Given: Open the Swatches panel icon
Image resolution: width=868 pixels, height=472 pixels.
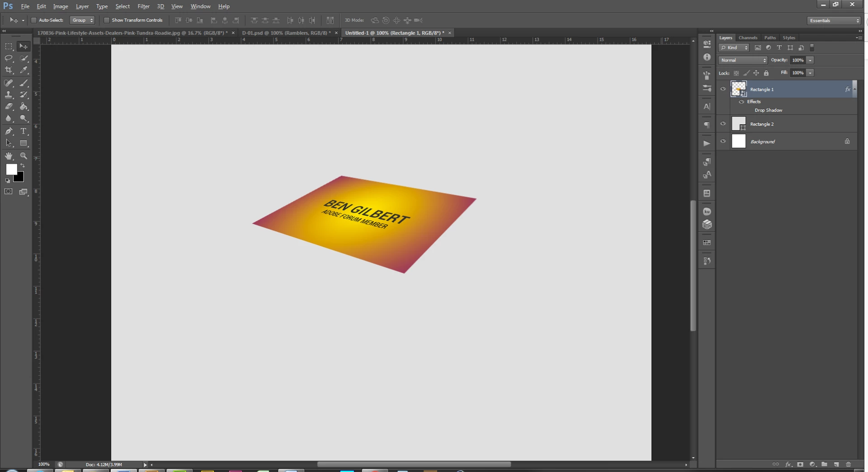Looking at the screenshot, I should pos(707,243).
